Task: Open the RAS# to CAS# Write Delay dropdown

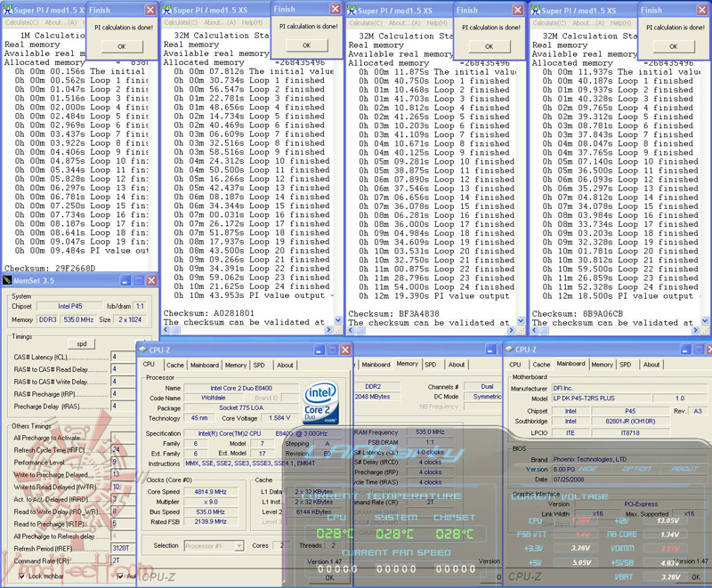Action: [123, 381]
